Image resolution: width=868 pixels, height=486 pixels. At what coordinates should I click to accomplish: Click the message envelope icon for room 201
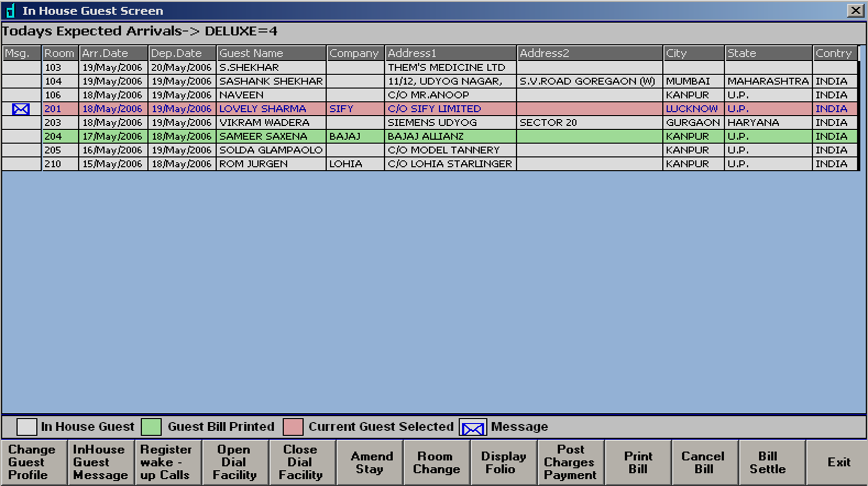[21, 109]
